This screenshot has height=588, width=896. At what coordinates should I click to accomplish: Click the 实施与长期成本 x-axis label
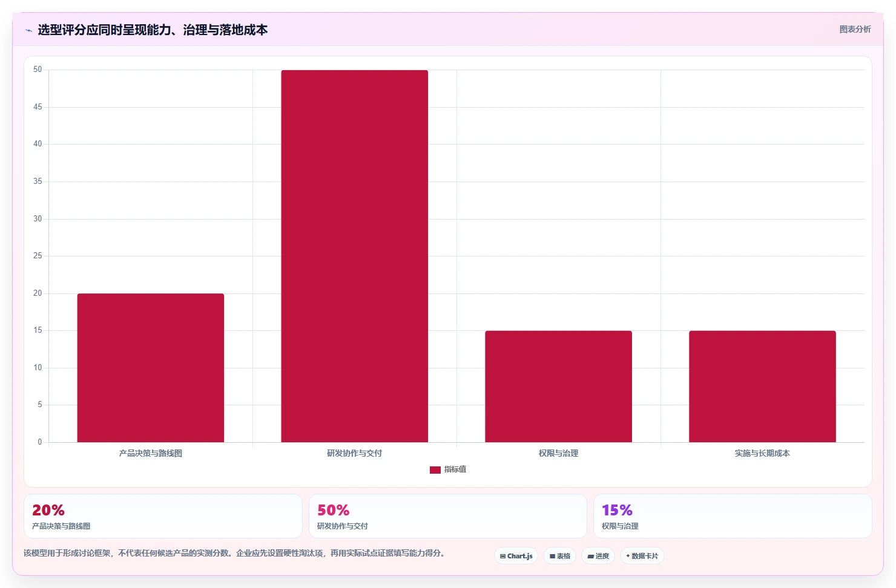[x=762, y=453]
